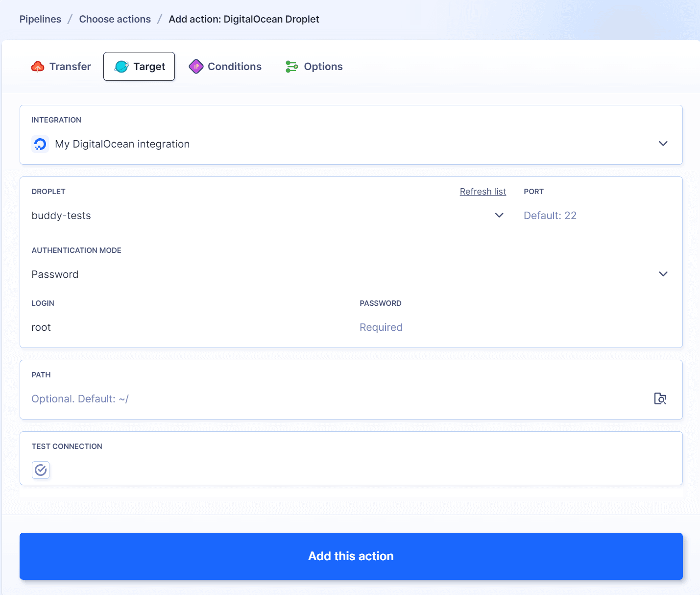Navigate to Pipelines via breadcrumb

40,19
